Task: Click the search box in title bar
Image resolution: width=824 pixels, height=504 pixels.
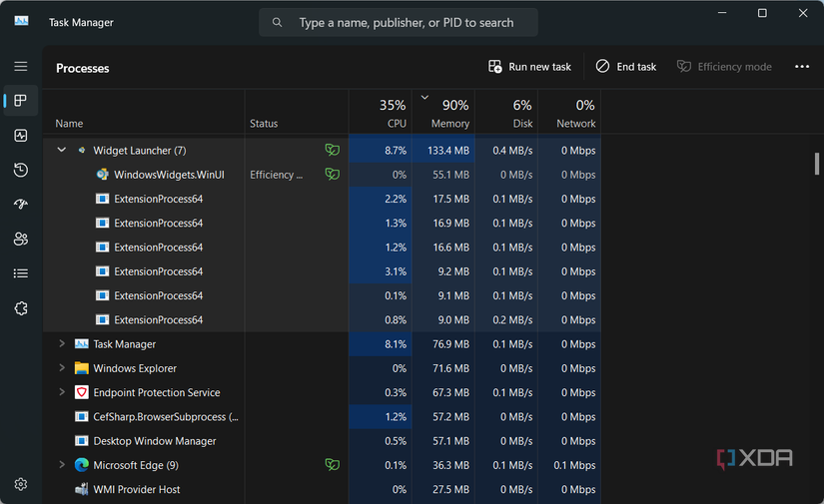Action: tap(399, 22)
